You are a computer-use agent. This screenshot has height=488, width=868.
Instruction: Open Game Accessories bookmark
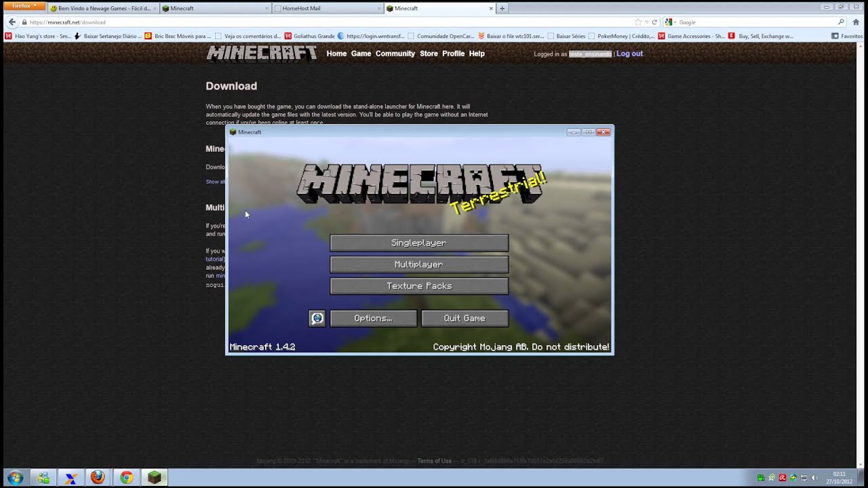point(692,36)
